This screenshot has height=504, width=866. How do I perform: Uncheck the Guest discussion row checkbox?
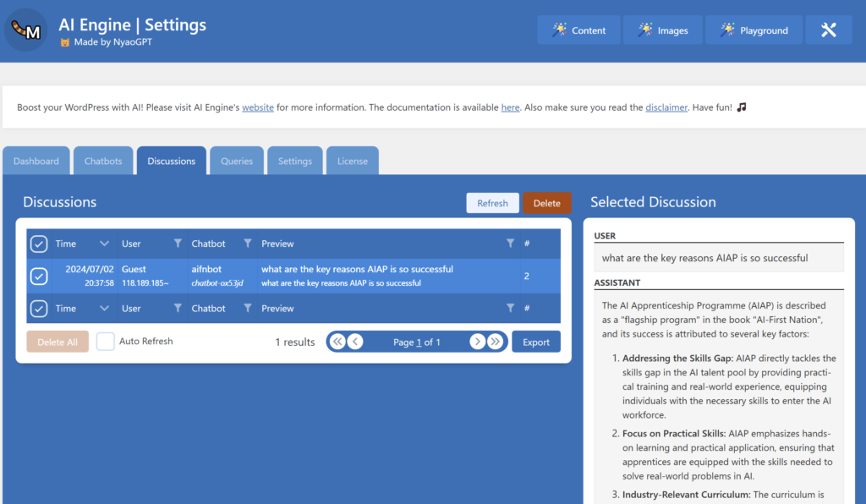pos(39,276)
